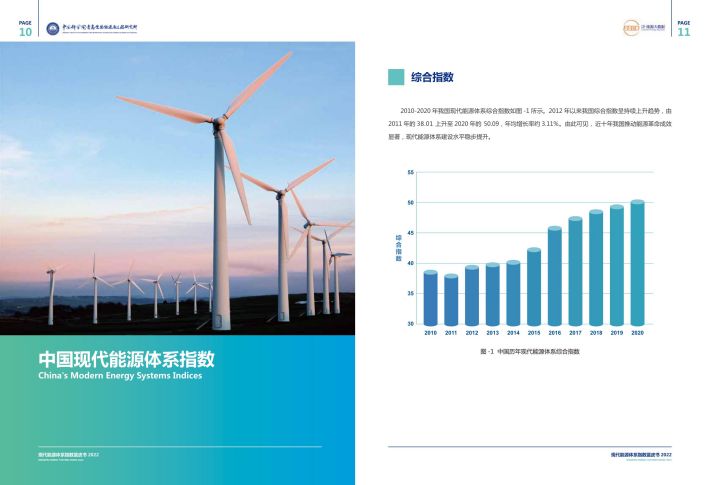The width and height of the screenshot is (710, 485).
Task: Click the left page footer text 2022
Action: coord(68,455)
